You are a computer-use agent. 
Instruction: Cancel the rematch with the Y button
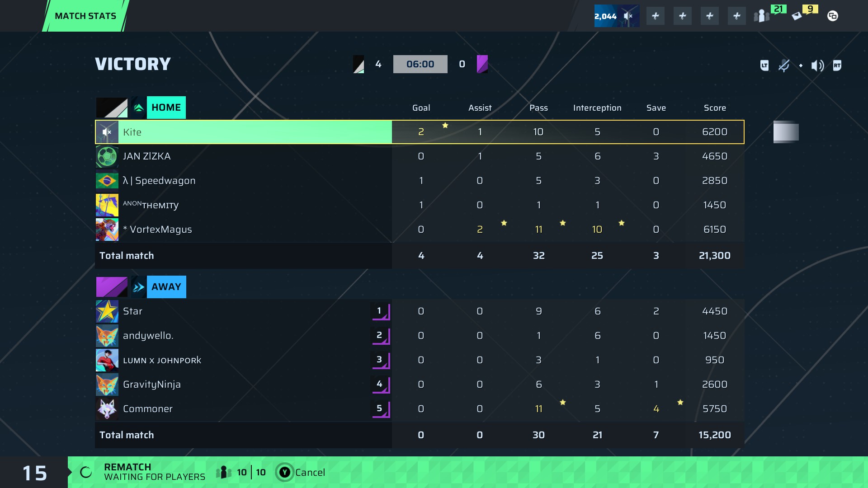click(x=301, y=472)
